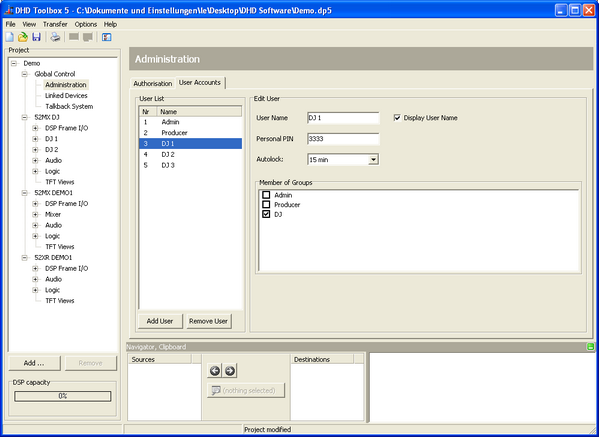
Task: Click the left arrow navigator button
Action: (x=215, y=371)
